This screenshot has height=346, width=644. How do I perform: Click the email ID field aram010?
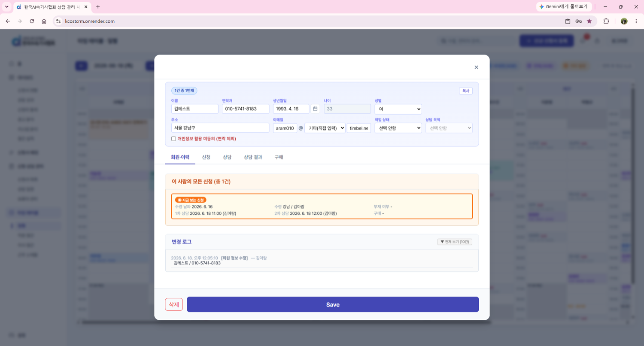[x=285, y=128]
